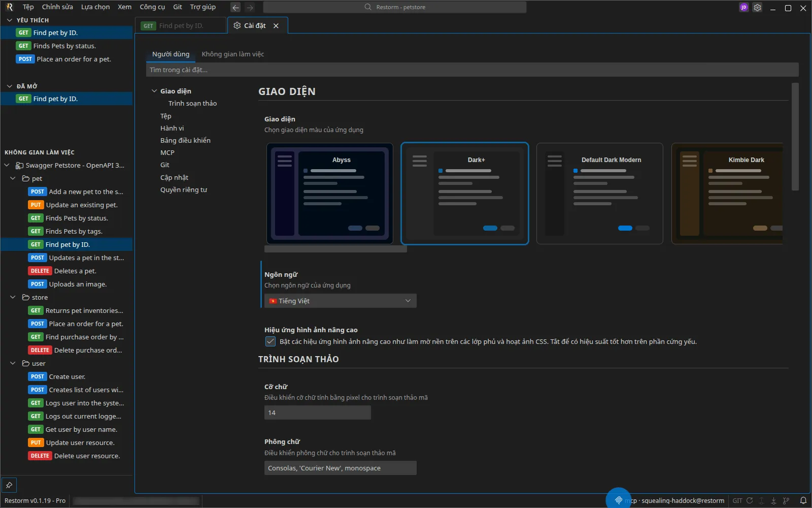Click the settings vertical scrollbar
This screenshot has width=812, height=508.
point(795,137)
